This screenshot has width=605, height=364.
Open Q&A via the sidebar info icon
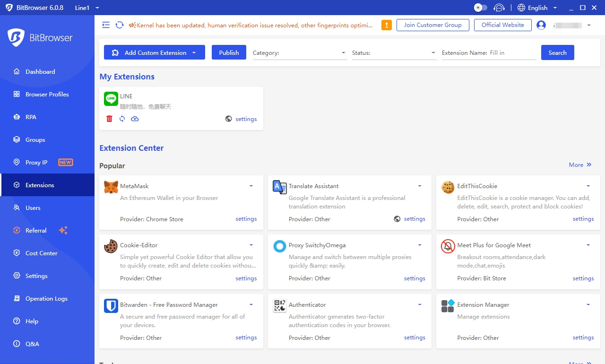17,344
